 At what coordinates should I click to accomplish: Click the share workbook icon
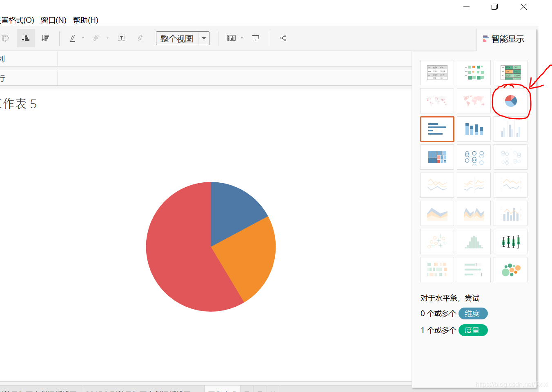point(283,38)
